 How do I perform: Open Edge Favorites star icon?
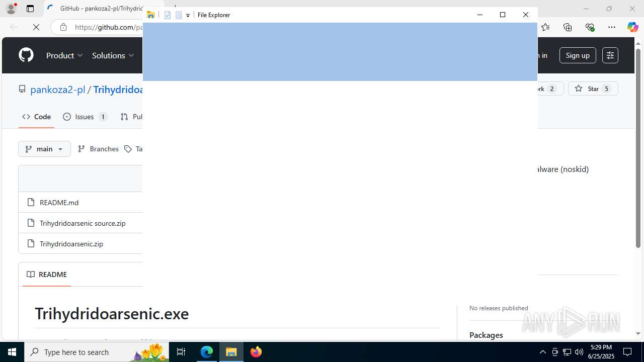tap(545, 27)
